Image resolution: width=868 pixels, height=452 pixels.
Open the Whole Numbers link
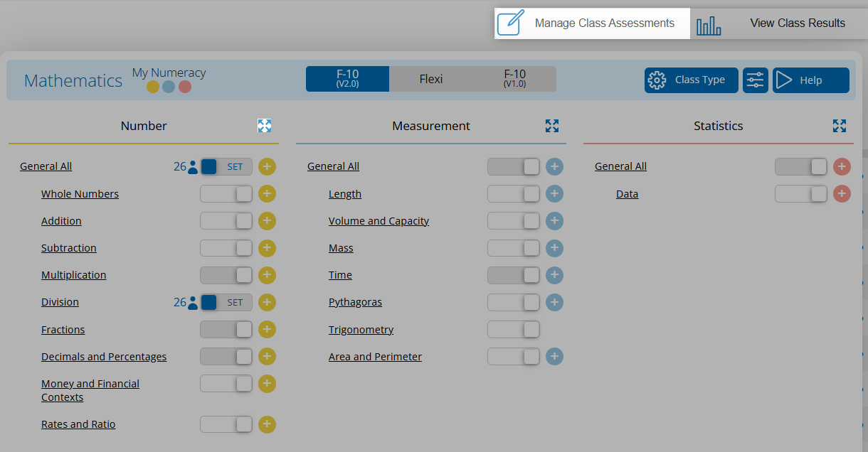pyautogui.click(x=80, y=194)
